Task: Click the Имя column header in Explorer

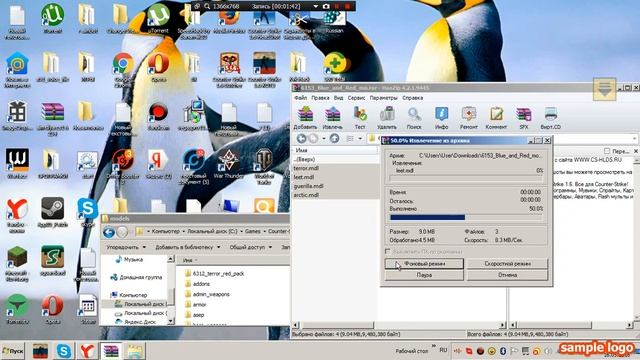Action: click(x=233, y=260)
